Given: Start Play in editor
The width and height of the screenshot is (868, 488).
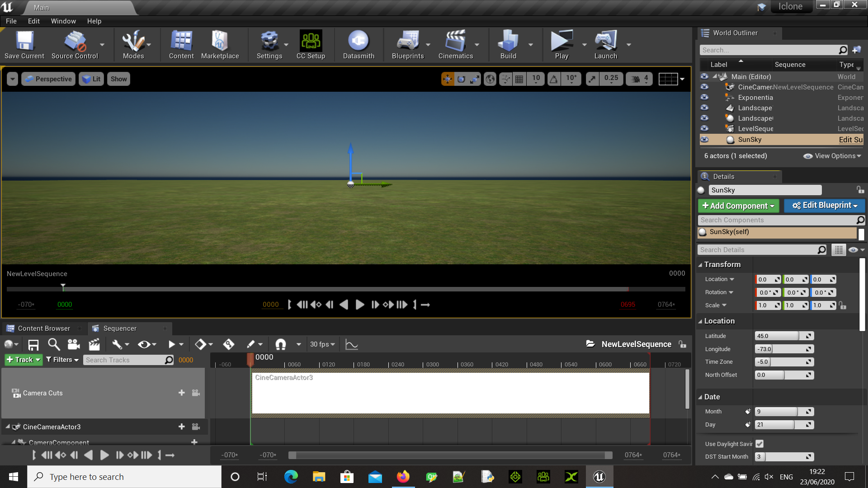Looking at the screenshot, I should (561, 45).
